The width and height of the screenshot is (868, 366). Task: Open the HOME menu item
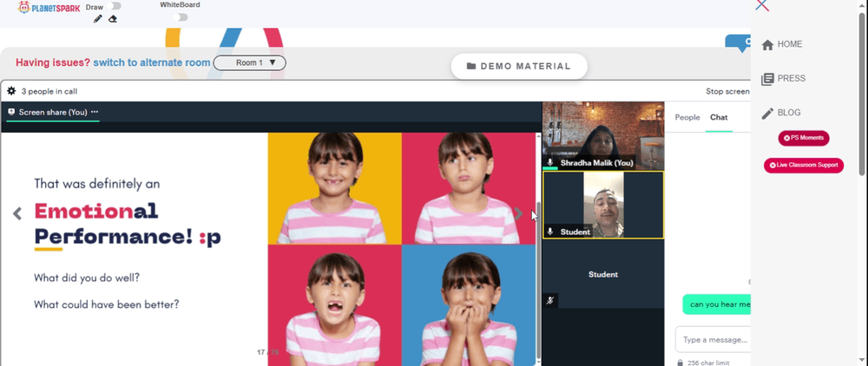782,44
